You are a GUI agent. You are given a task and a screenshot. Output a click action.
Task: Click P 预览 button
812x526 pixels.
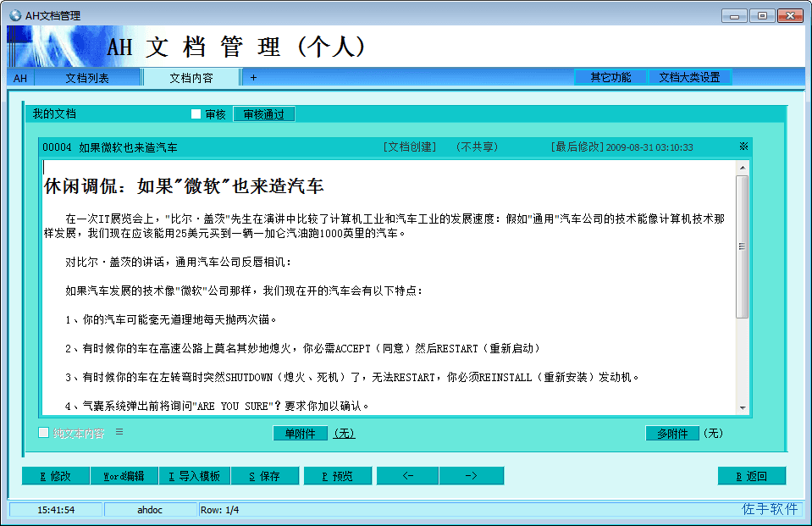click(x=338, y=476)
